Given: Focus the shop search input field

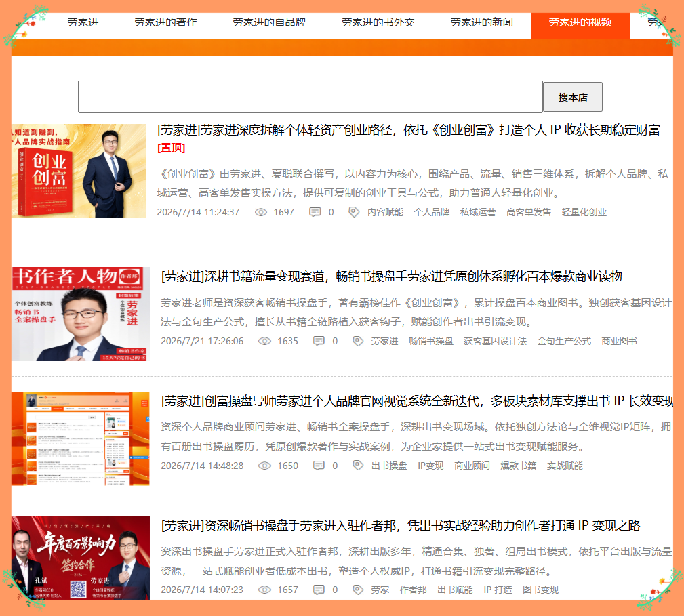Looking at the screenshot, I should [310, 97].
